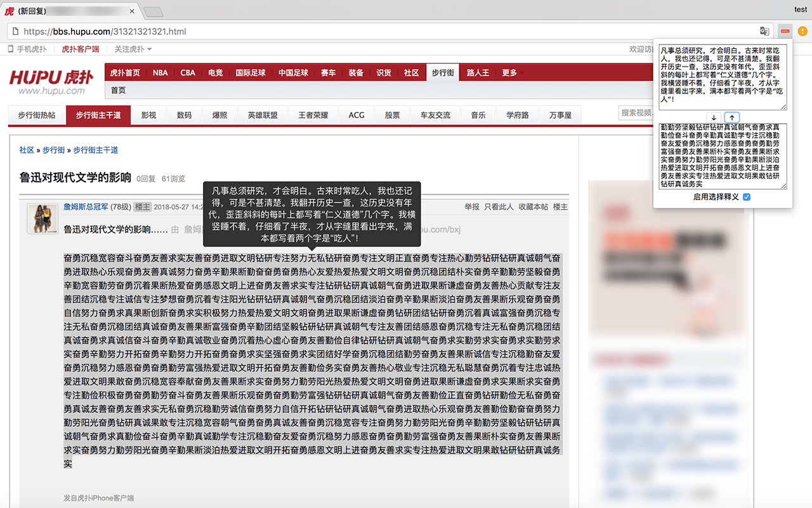The image size is (812, 508).
Task: Click the phone icon next to 手机虎扑
Action: click(x=10, y=49)
